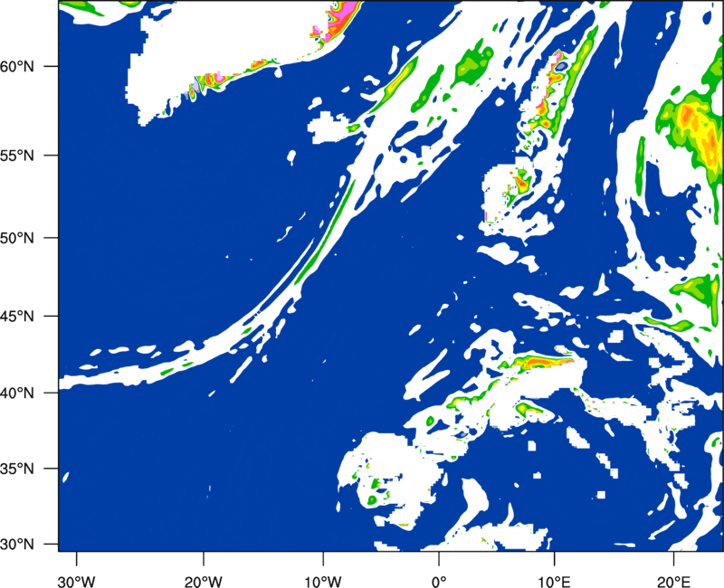Click the 45°N latitude label
Image resolution: width=724 pixels, height=588 pixels.
17,317
